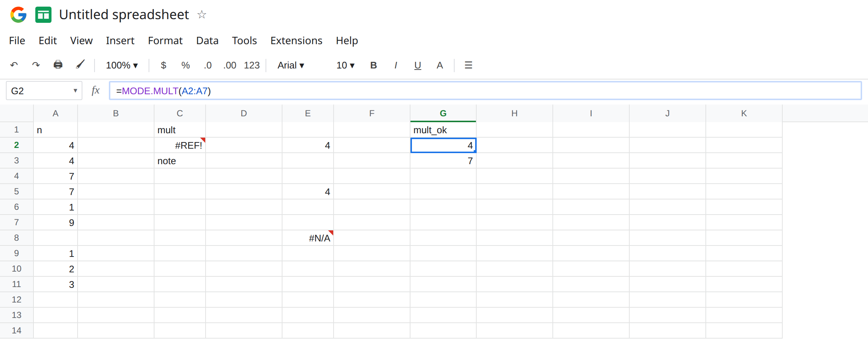The height and width of the screenshot is (343, 868).
Task: Expand the G2 name box dropdown
Action: pyautogui.click(x=75, y=91)
